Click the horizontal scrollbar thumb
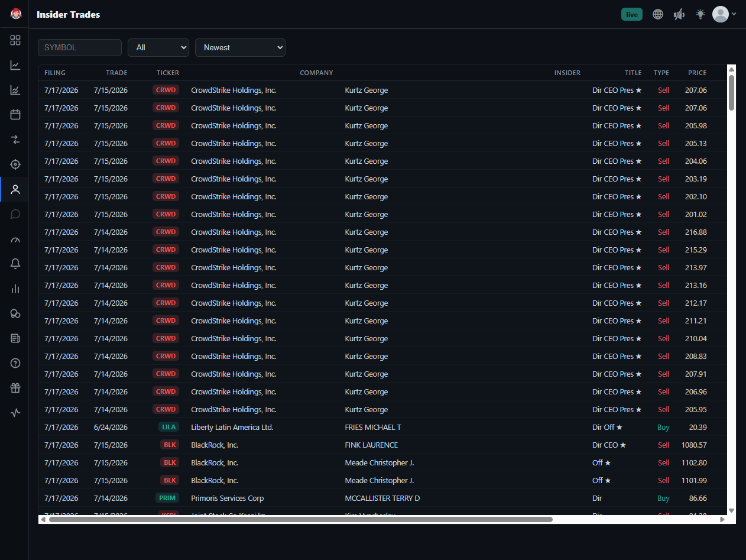This screenshot has width=746, height=560. click(300, 519)
